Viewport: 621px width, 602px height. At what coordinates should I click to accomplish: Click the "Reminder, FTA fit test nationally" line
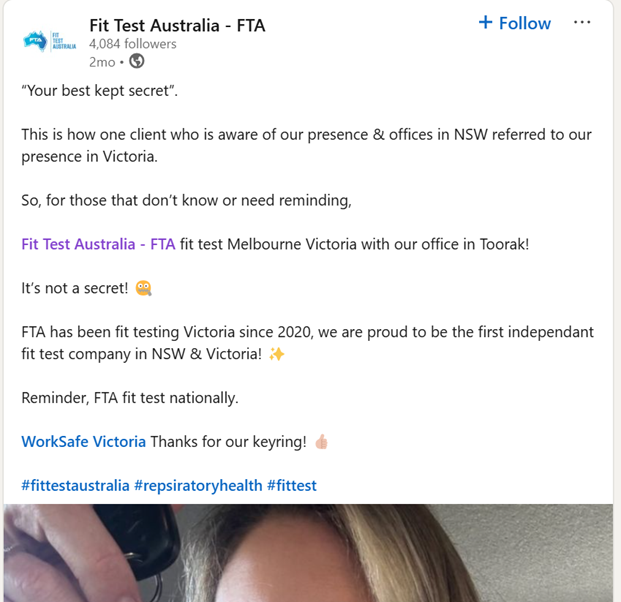pos(130,398)
